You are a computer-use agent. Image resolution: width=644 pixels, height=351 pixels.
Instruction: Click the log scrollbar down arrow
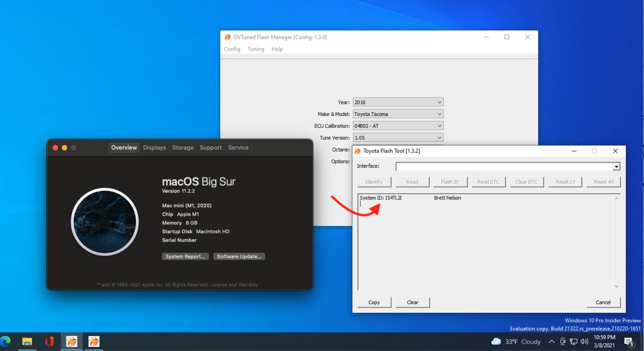(616, 286)
